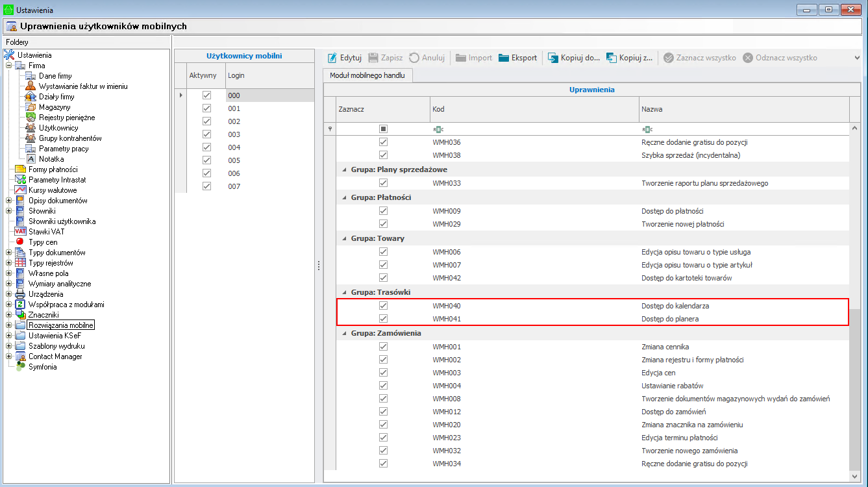Screen dimensions: 868x487
Task: Toggle the Zaznacz filter row checkbox
Action: (x=383, y=129)
